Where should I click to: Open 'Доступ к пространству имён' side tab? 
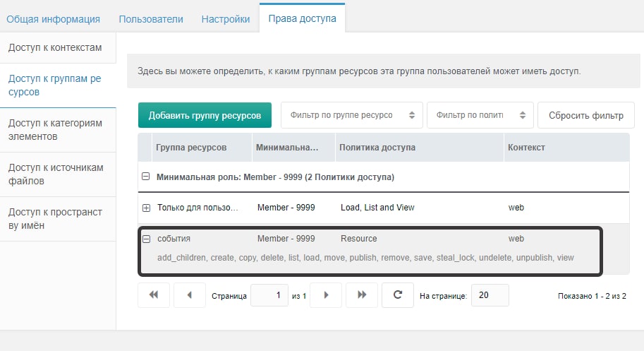pos(58,219)
